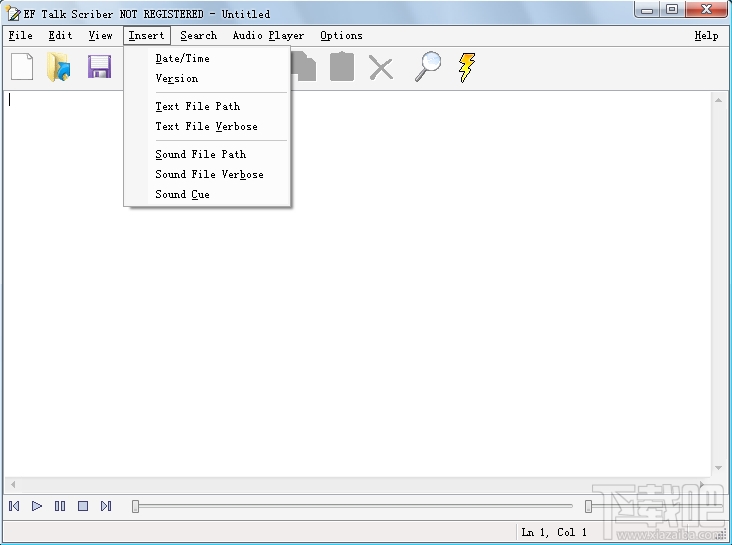Click the lightning bolt toolbar icon

[x=467, y=67]
